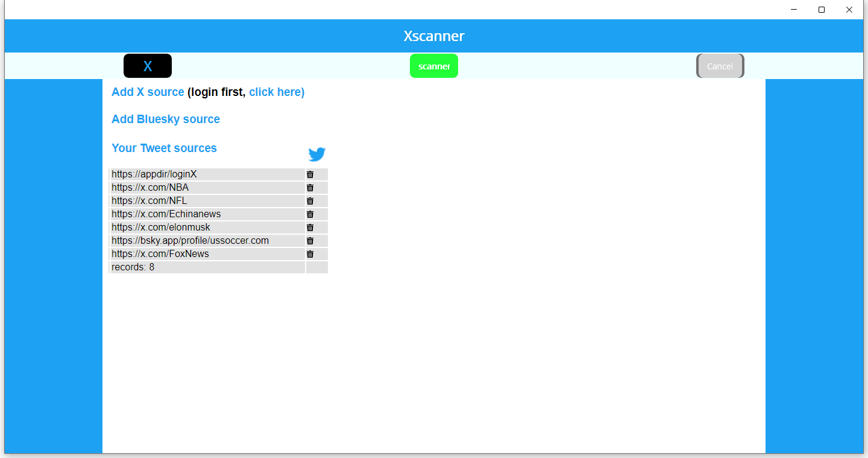Start the green scanner button
Screen dimensions: 868x458
tap(434, 66)
